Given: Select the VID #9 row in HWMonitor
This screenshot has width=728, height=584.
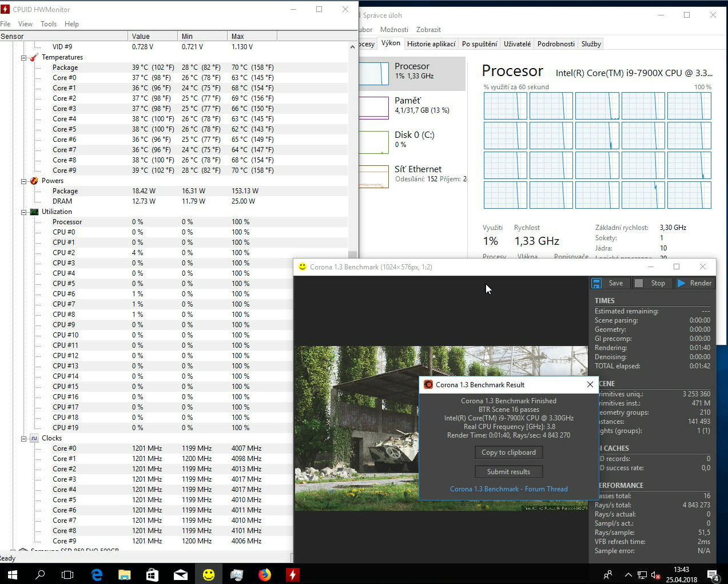Looking at the screenshot, I should point(174,47).
